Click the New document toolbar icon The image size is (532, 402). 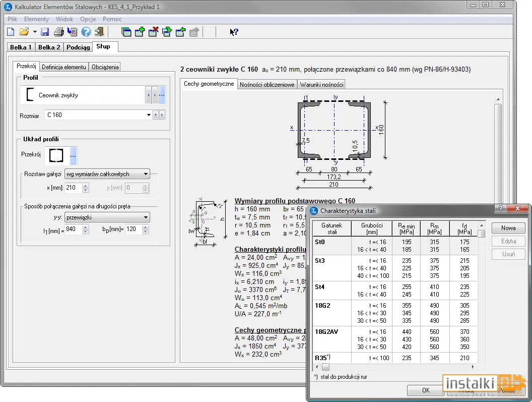coord(11,32)
